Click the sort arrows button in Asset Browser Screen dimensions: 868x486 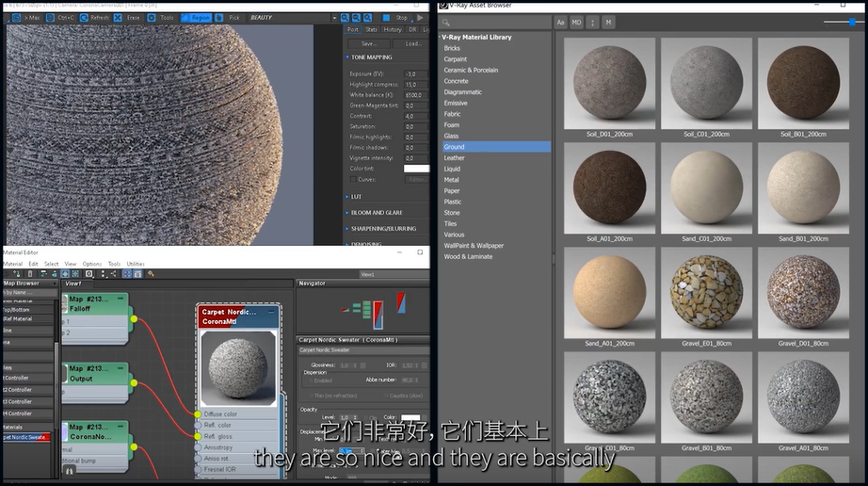point(592,23)
